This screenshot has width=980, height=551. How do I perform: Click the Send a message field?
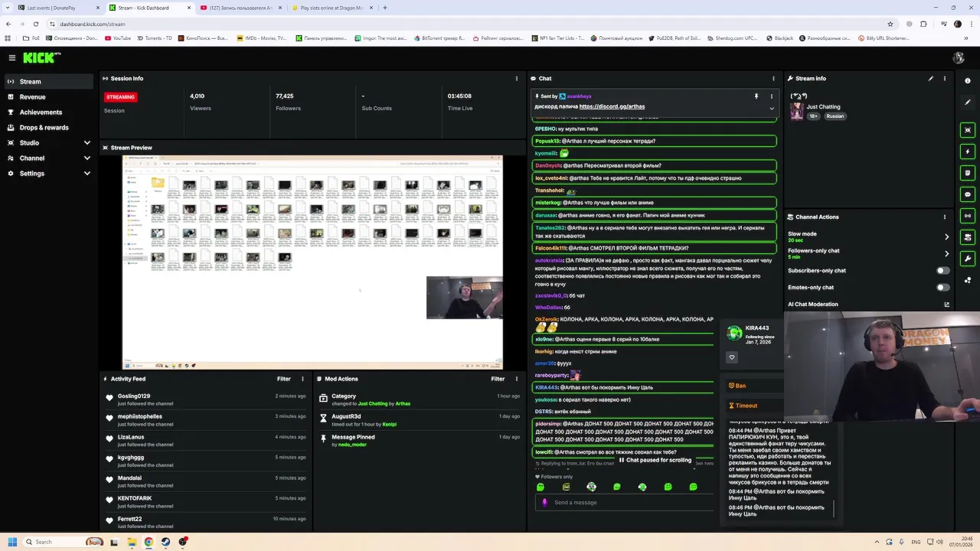[x=624, y=503]
